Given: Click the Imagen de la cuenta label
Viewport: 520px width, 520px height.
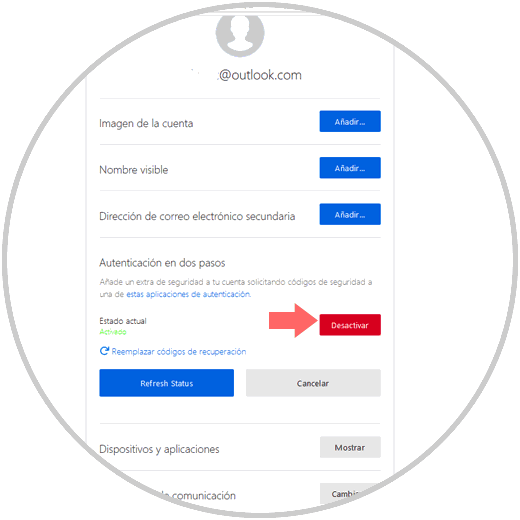Looking at the screenshot, I should (146, 123).
